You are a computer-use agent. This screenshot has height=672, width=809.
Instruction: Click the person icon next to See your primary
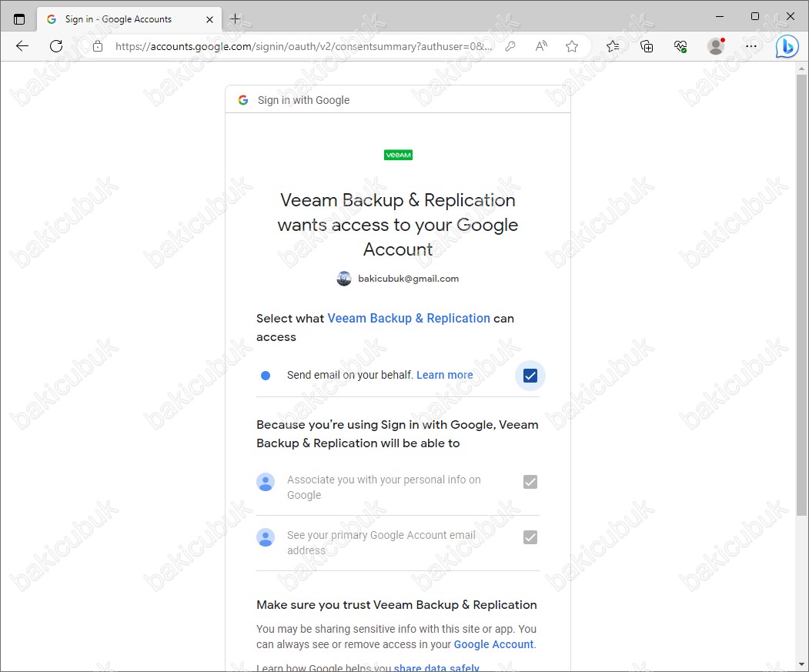[x=266, y=537]
